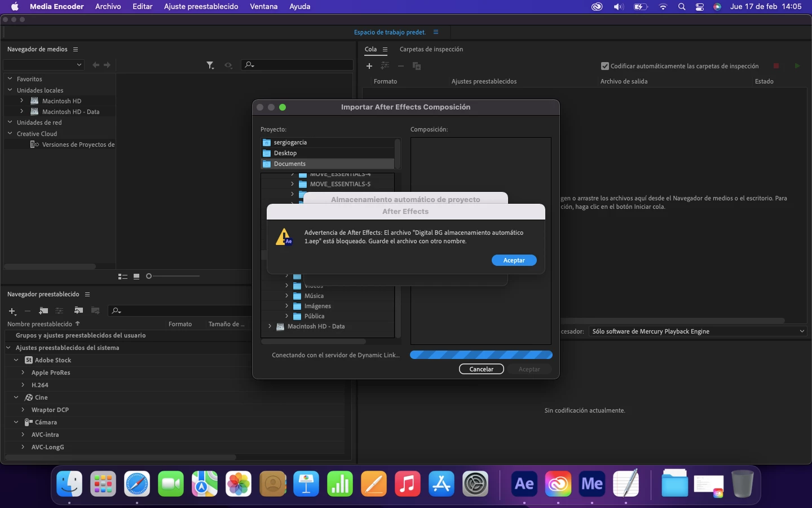Click the new preset plus icon

[12, 311]
